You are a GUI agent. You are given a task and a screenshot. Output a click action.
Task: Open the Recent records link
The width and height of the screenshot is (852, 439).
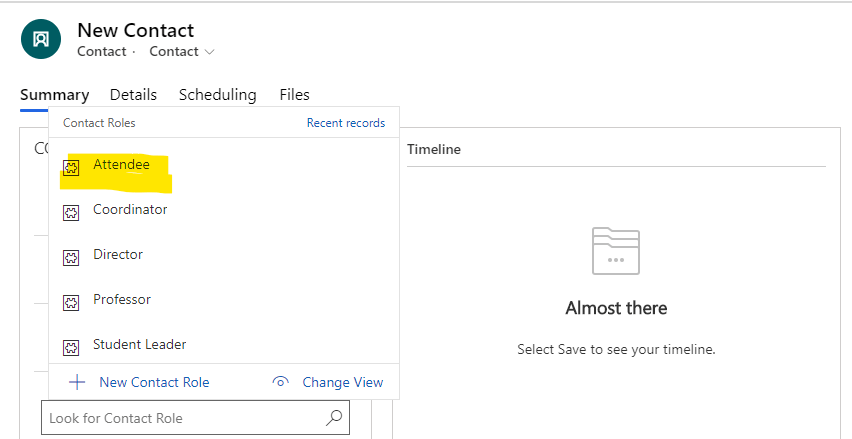tap(345, 123)
